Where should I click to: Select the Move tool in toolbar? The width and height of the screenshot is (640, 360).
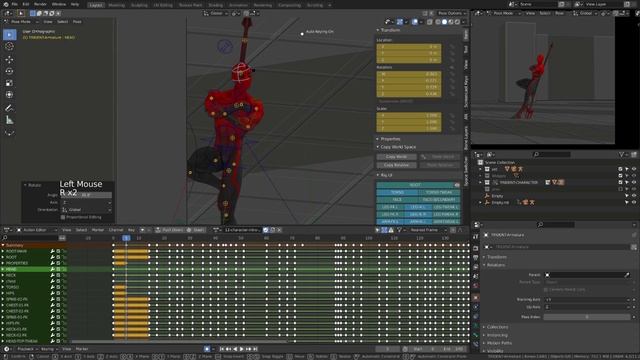pos(9,60)
